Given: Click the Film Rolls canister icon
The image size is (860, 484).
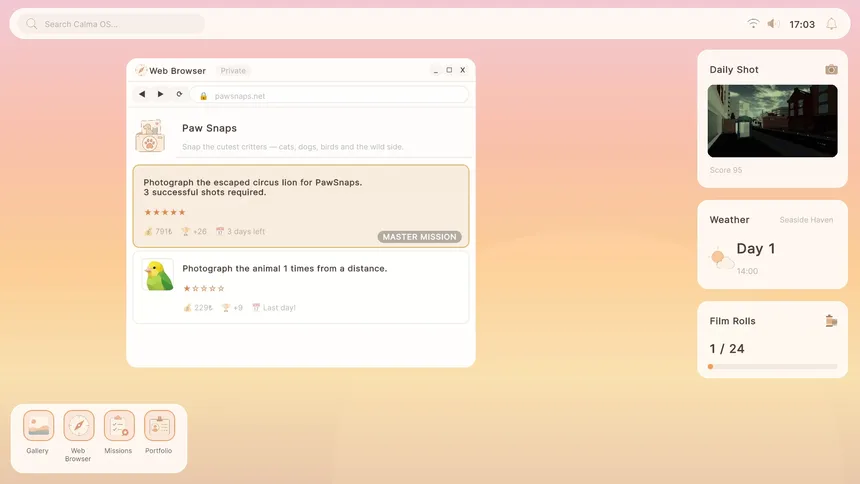Looking at the screenshot, I should (x=831, y=321).
